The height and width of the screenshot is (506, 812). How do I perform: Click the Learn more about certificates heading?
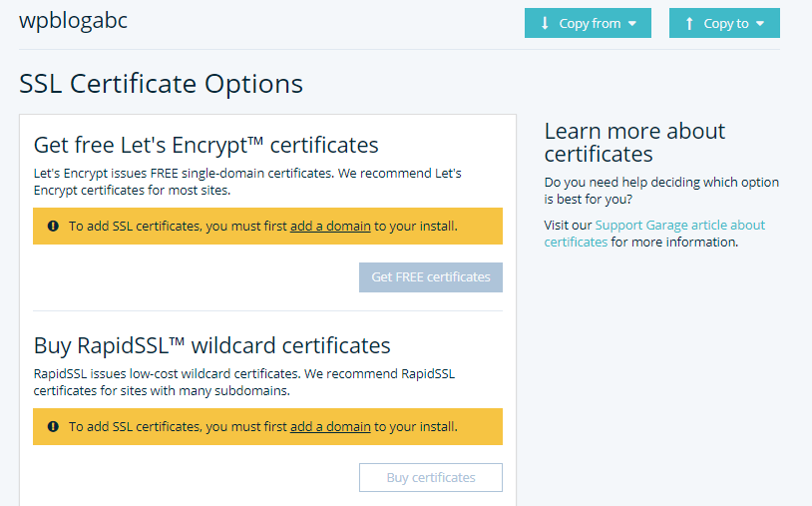click(x=634, y=143)
